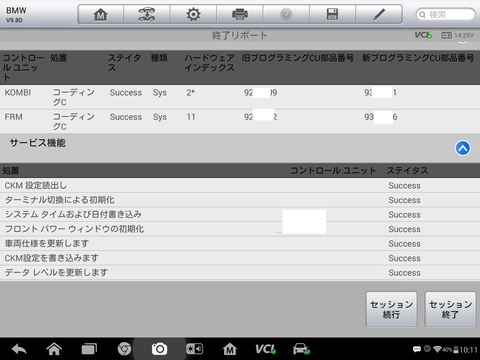Select データ レベルを更新します row
The height and width of the screenshot is (360, 480).
point(240,272)
